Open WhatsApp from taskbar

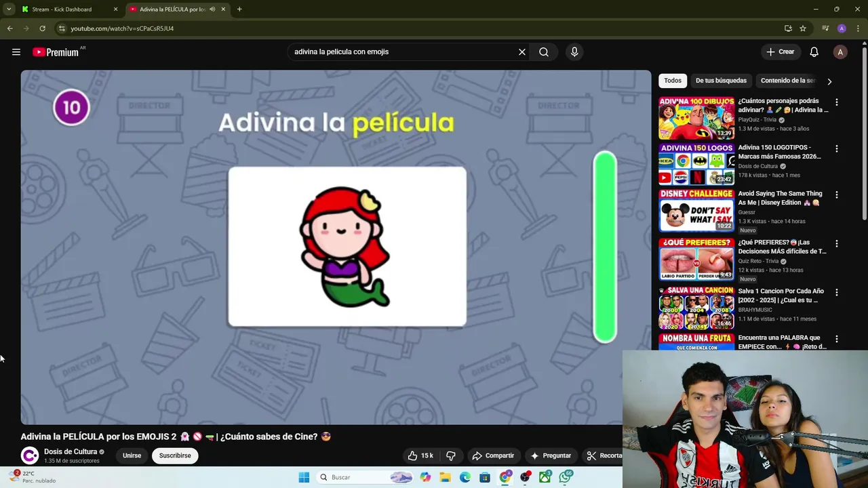point(566,477)
